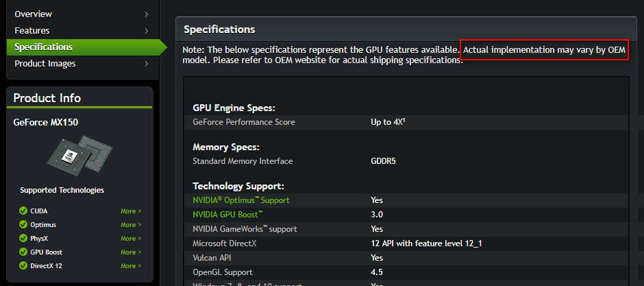Click the green checkmark beside Optimus
Image resolution: width=644 pixels, height=286 pixels.
[x=23, y=225]
